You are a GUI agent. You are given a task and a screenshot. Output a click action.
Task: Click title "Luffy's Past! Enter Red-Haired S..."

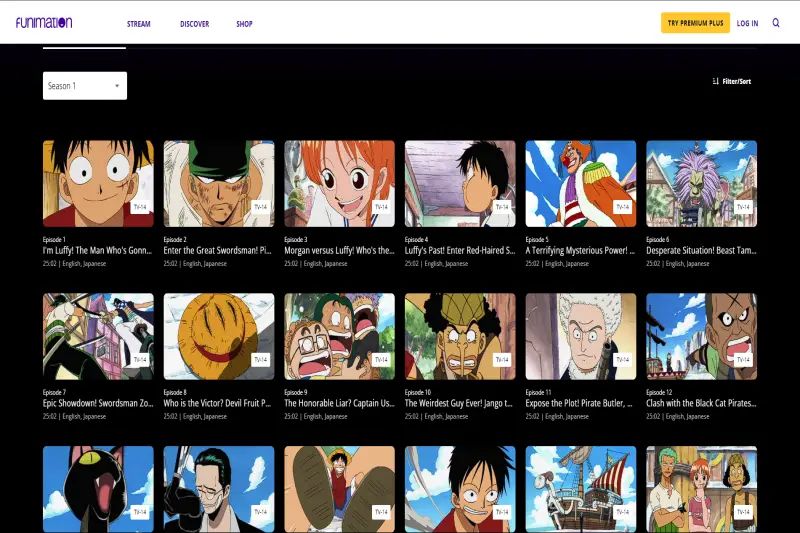pos(460,250)
